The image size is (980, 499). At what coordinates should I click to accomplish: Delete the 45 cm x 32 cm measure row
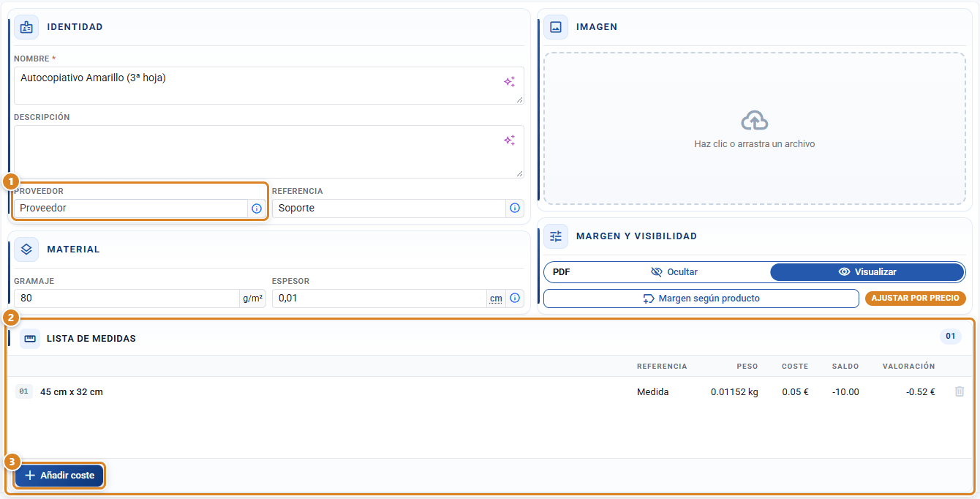pos(960,391)
